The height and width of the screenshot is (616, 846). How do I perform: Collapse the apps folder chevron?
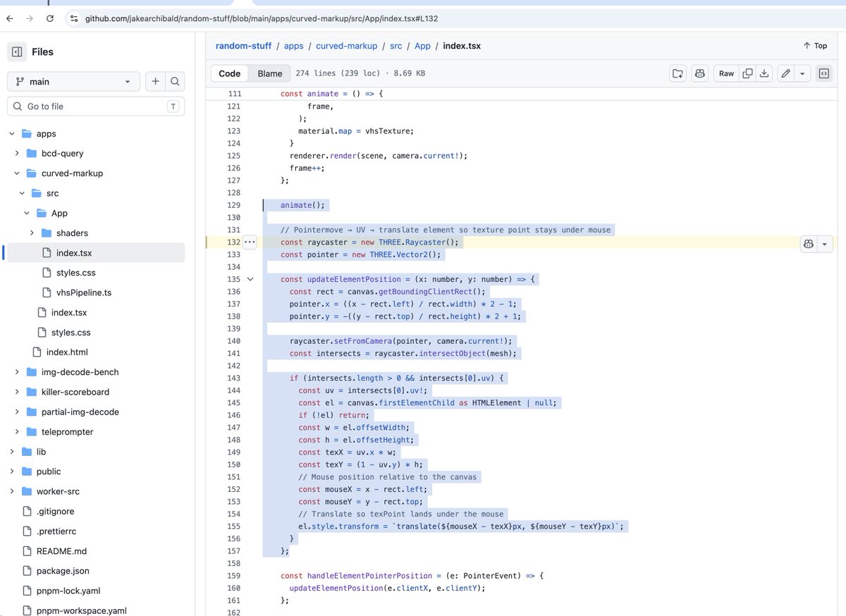(x=12, y=134)
